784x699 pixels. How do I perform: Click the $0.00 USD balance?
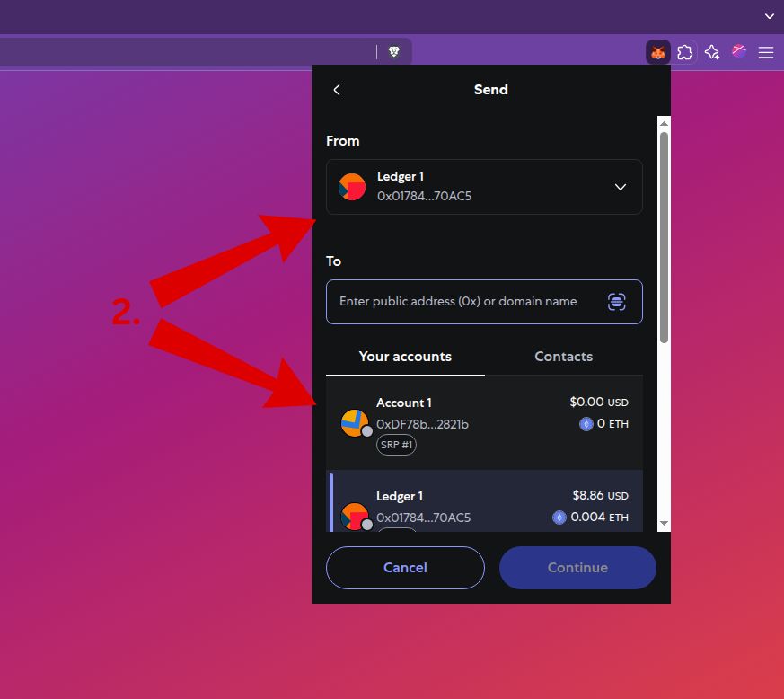598,402
